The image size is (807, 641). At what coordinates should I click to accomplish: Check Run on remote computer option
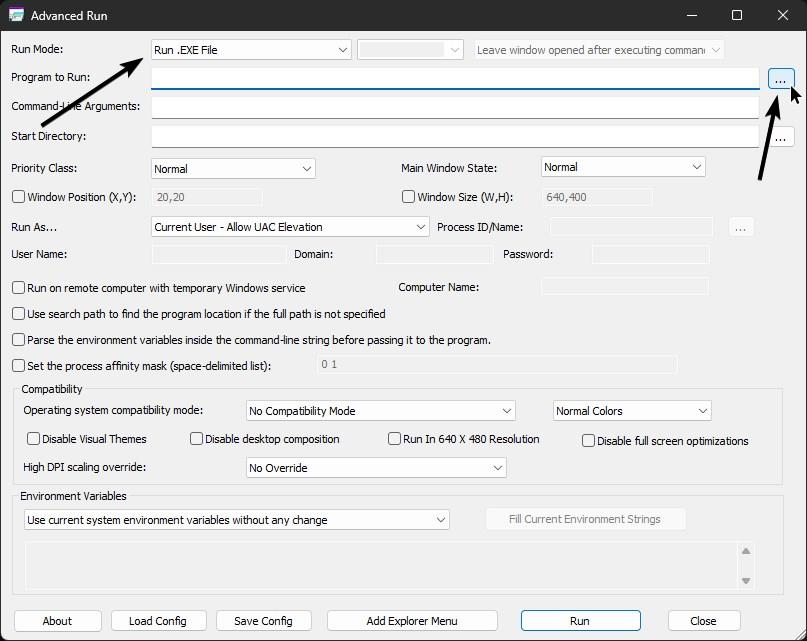tap(18, 288)
